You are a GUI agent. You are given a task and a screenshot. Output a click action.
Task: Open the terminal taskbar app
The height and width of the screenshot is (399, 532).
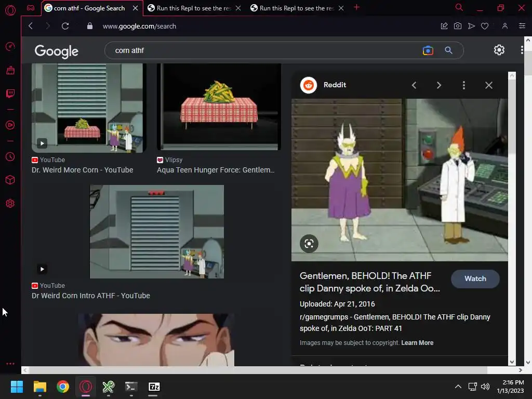(131, 387)
